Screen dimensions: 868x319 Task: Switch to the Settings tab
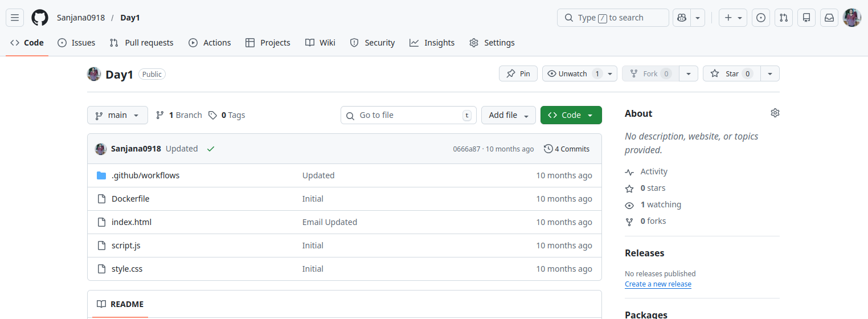tap(492, 43)
